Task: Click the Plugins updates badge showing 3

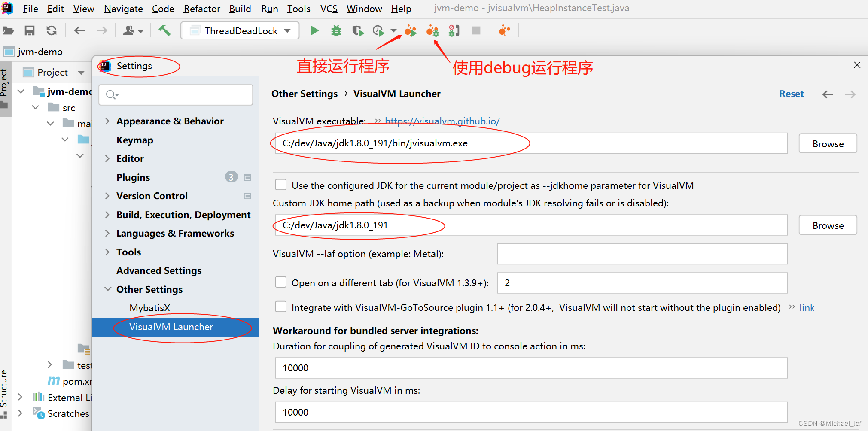Action: click(x=231, y=177)
